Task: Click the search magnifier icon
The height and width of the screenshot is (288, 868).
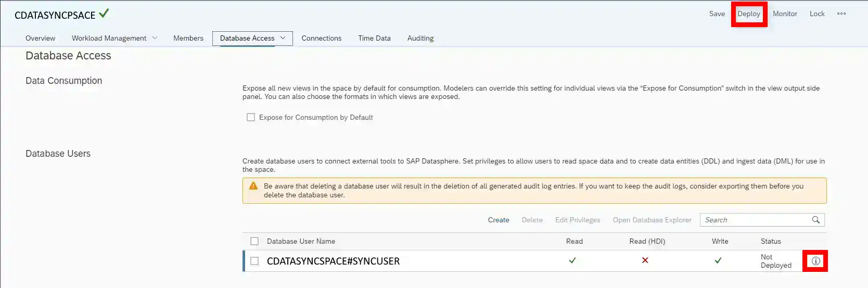Action: [815, 220]
